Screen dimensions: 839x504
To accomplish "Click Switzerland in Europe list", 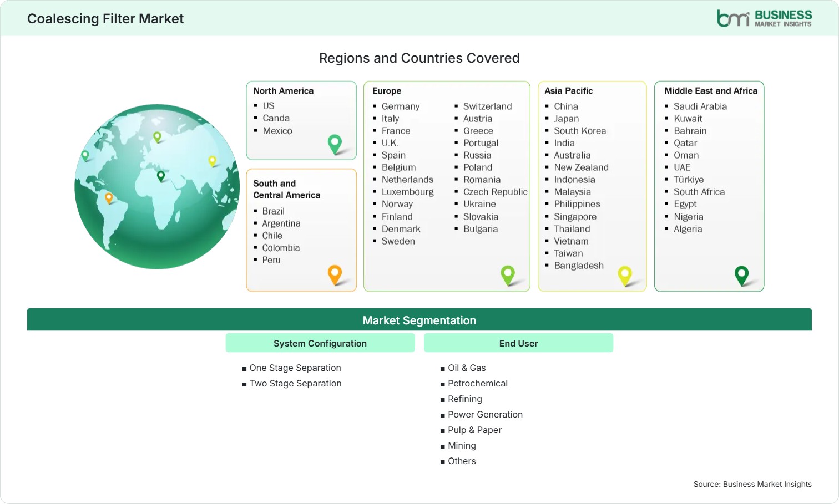I will click(x=488, y=106).
